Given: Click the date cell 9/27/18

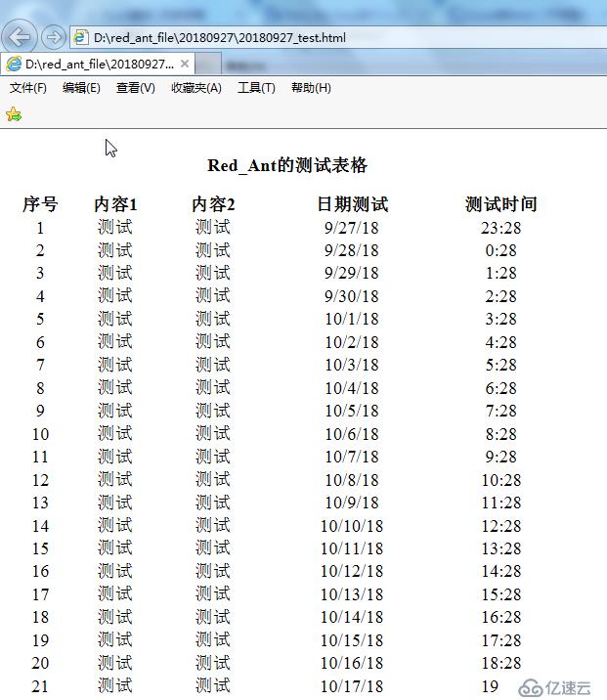Looking at the screenshot, I should coord(352,228).
